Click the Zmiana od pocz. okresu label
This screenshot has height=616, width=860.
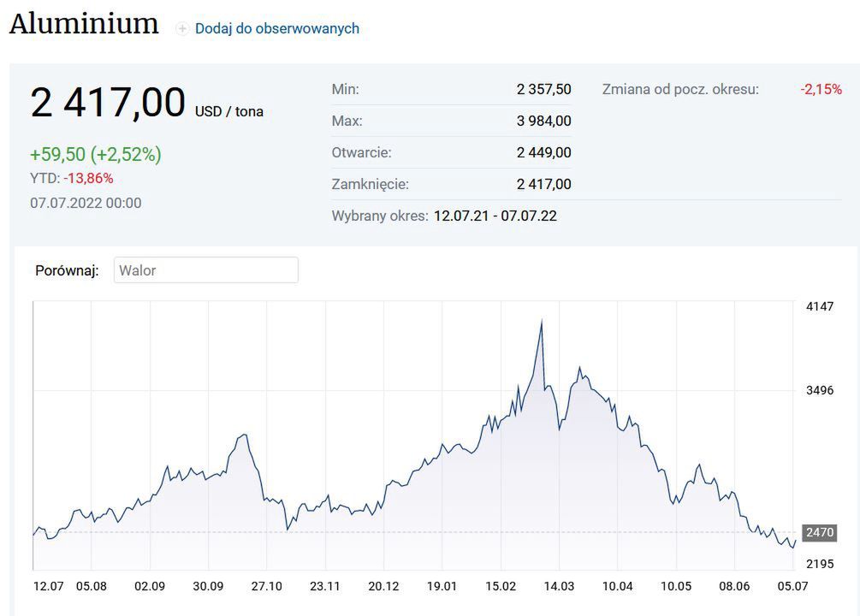680,90
